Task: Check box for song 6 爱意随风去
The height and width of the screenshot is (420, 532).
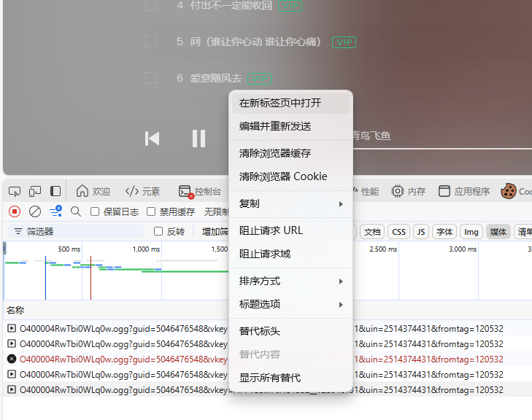Action: 151,78
